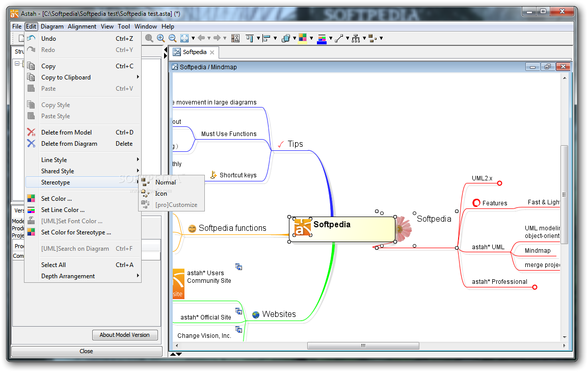Open hyperlink icon beside astah* Users Community Site

(x=238, y=267)
